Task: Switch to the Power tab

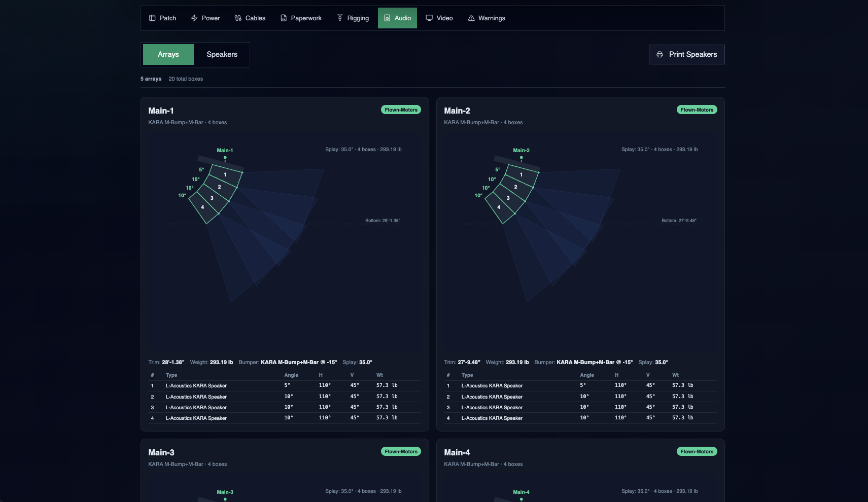Action: click(x=205, y=18)
